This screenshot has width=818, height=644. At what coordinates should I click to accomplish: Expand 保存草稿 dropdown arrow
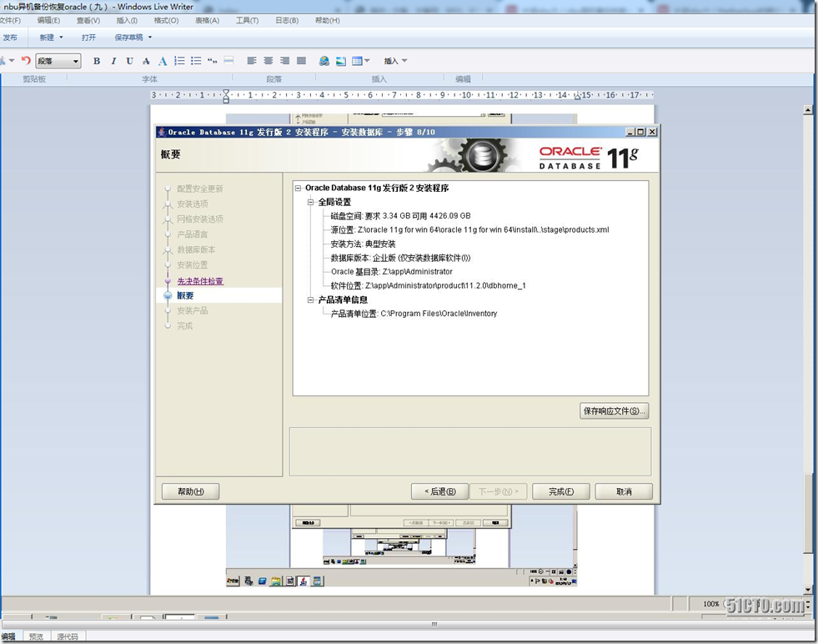pyautogui.click(x=150, y=37)
